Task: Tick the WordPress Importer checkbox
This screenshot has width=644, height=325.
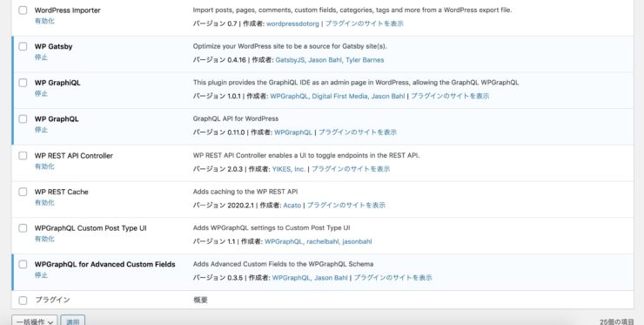Action: [23, 10]
